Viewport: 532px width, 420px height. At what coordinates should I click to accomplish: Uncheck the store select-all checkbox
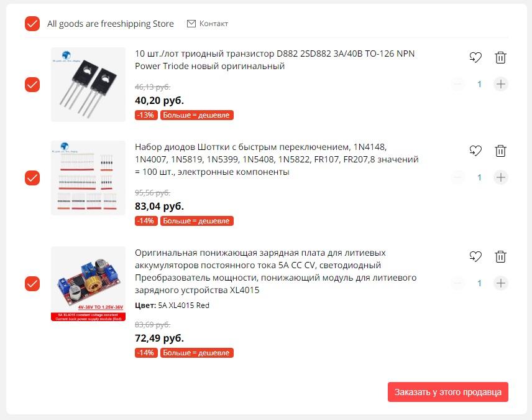click(x=32, y=24)
